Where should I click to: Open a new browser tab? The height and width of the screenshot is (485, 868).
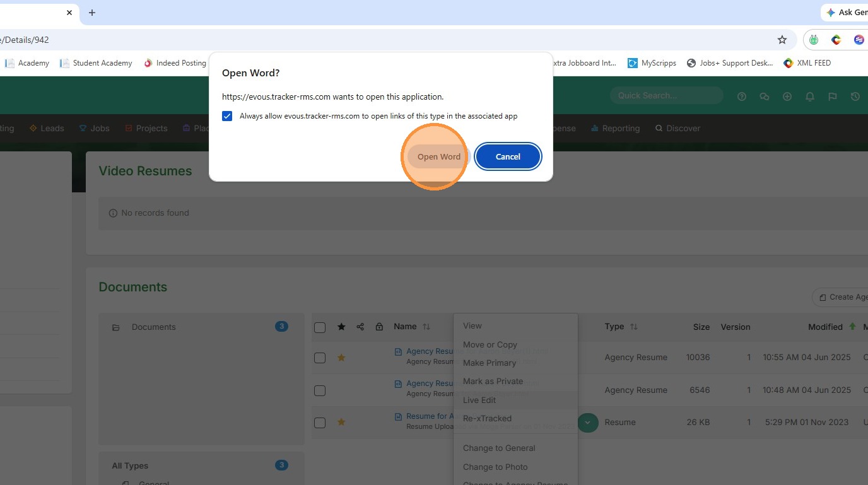pos(92,13)
